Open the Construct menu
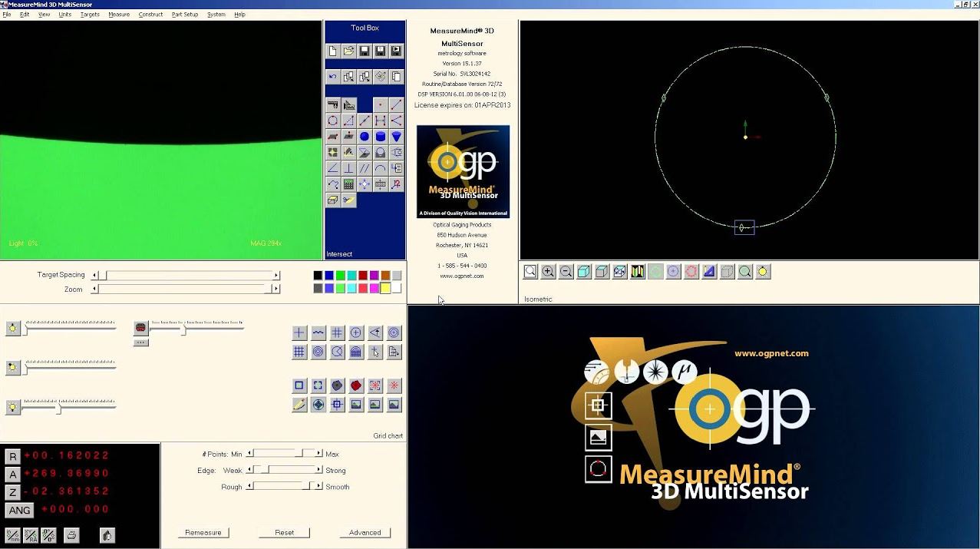 (150, 15)
